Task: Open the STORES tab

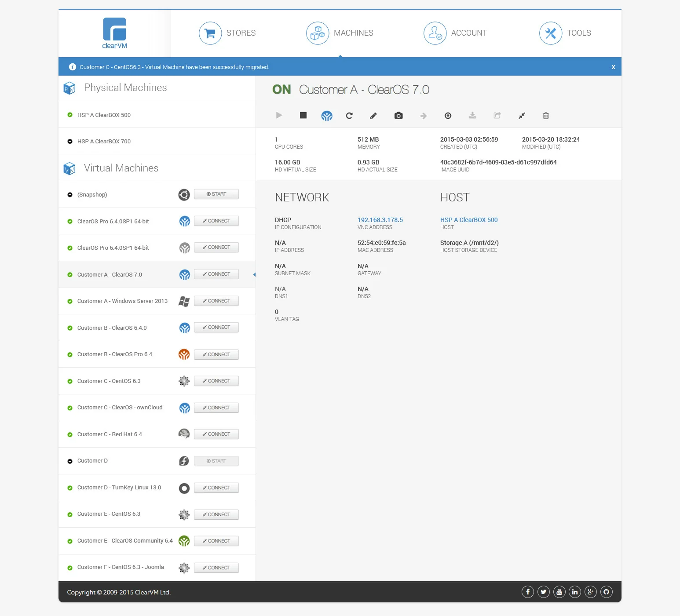Action: 227,33
